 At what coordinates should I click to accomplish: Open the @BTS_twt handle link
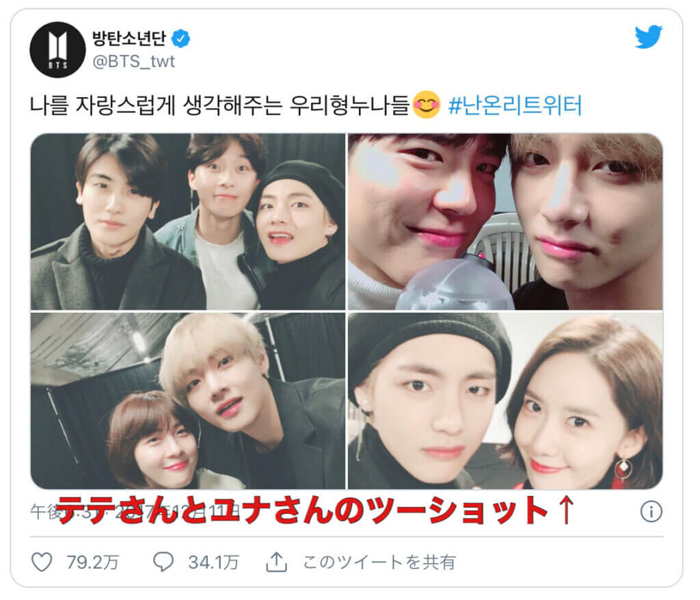point(133,61)
